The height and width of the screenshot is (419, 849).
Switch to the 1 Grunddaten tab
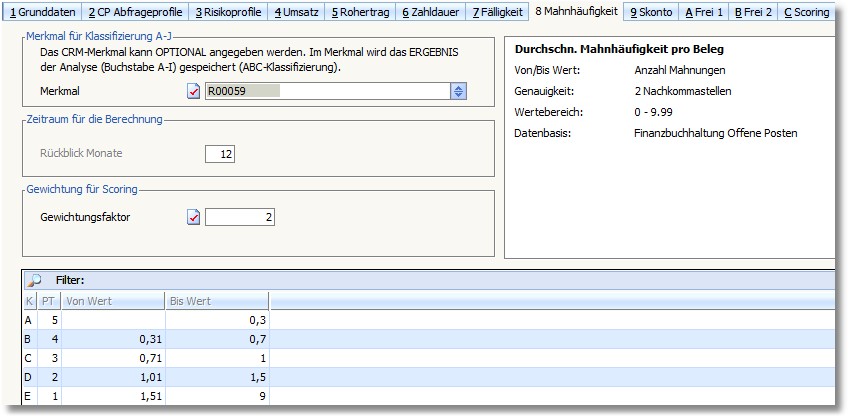pos(42,12)
